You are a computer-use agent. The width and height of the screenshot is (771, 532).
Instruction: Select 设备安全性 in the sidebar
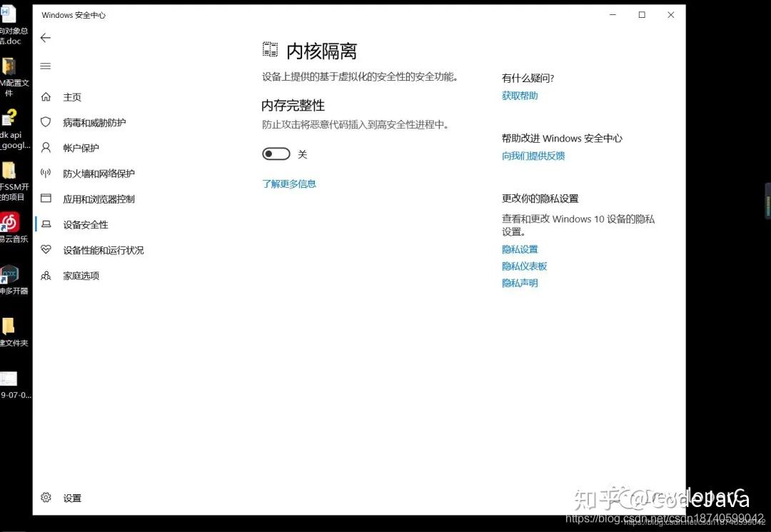click(46, 224)
